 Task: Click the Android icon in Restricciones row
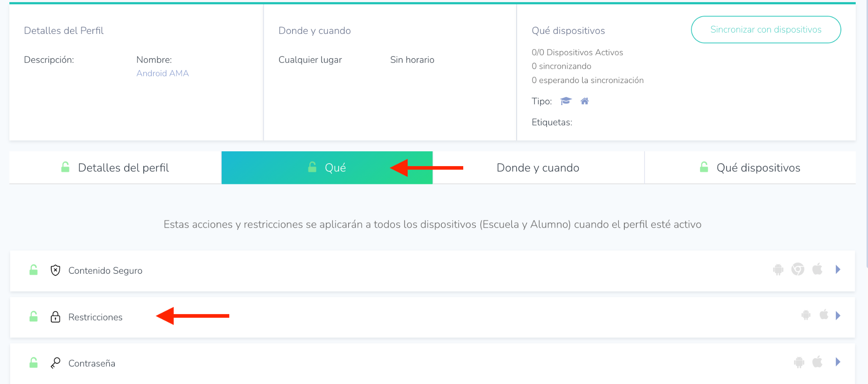click(806, 315)
